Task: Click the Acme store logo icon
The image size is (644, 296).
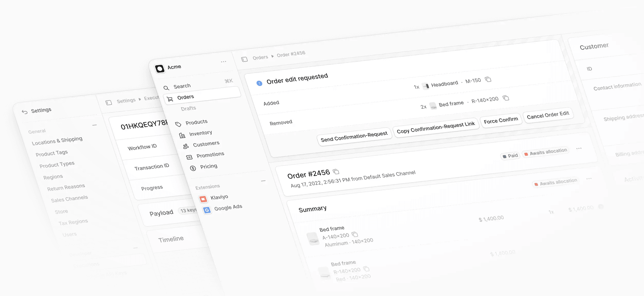Action: click(x=160, y=69)
